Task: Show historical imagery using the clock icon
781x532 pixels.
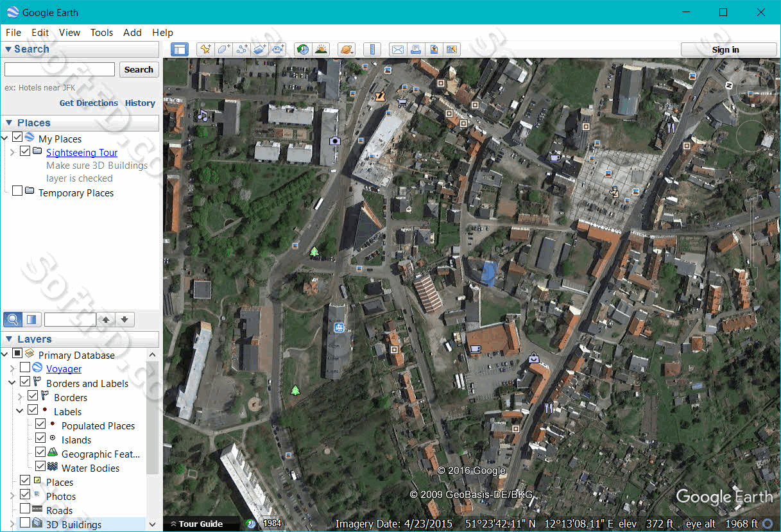Action: point(303,49)
